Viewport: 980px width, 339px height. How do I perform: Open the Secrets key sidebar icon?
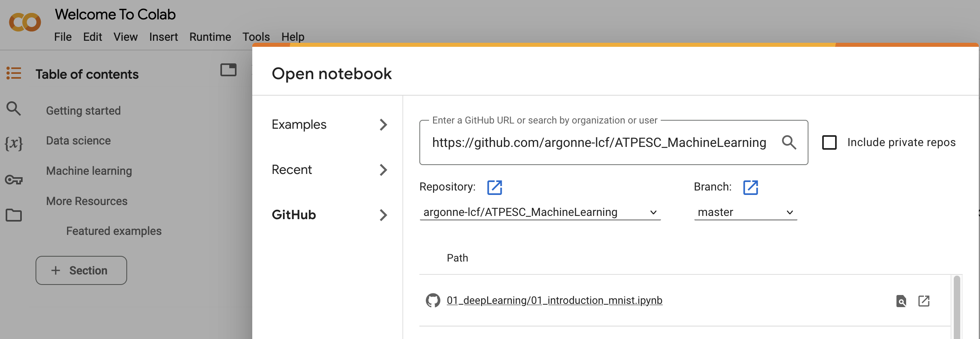14,180
